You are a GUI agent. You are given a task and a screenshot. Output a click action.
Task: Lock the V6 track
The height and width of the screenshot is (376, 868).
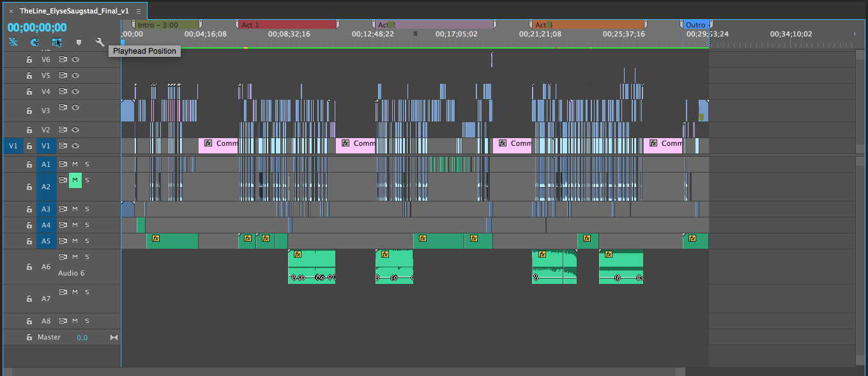click(x=29, y=59)
